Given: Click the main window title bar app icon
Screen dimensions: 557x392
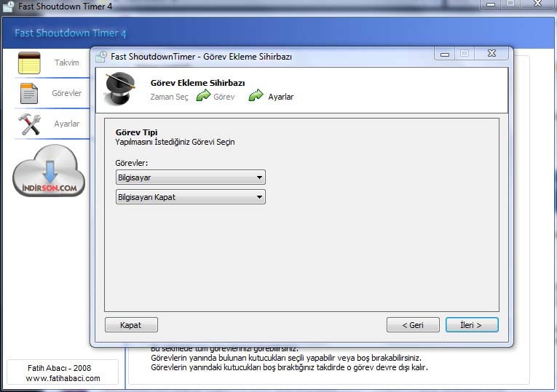Looking at the screenshot, I should tap(8, 7).
